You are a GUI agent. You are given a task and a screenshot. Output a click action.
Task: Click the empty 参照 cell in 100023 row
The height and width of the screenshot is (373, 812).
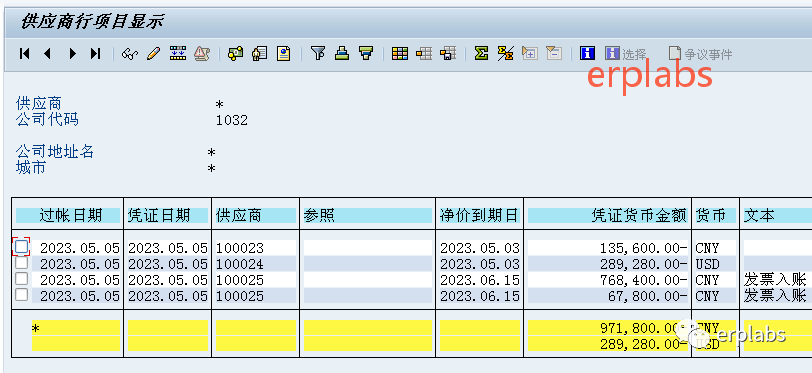point(367,248)
